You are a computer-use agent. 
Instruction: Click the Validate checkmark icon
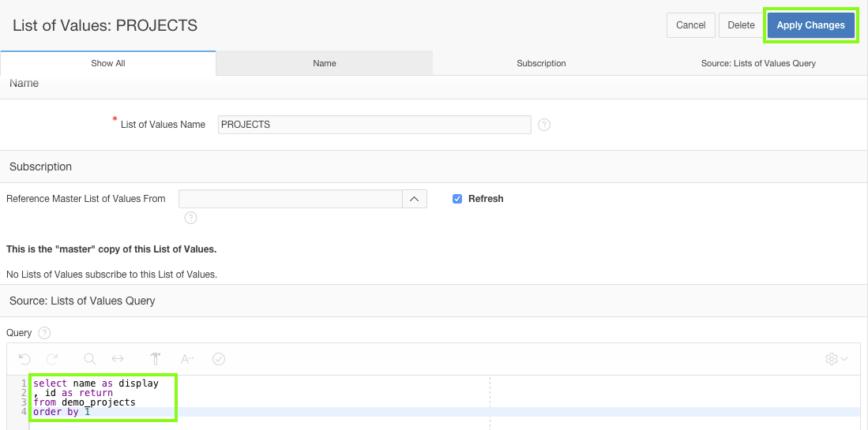pyautogui.click(x=219, y=359)
